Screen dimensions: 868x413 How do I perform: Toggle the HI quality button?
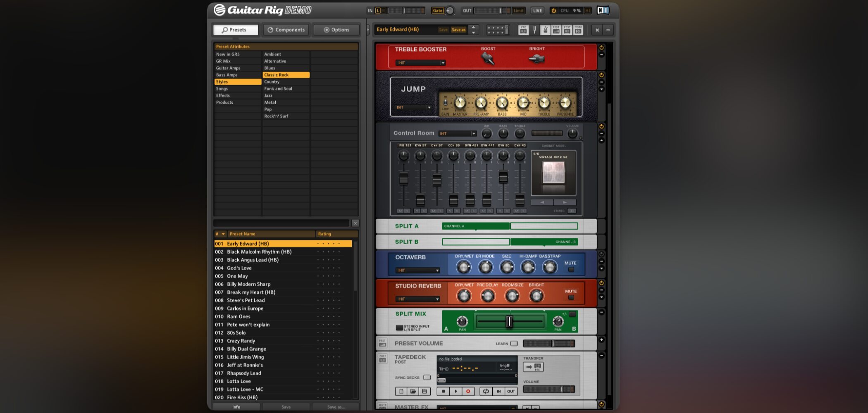coord(587,11)
